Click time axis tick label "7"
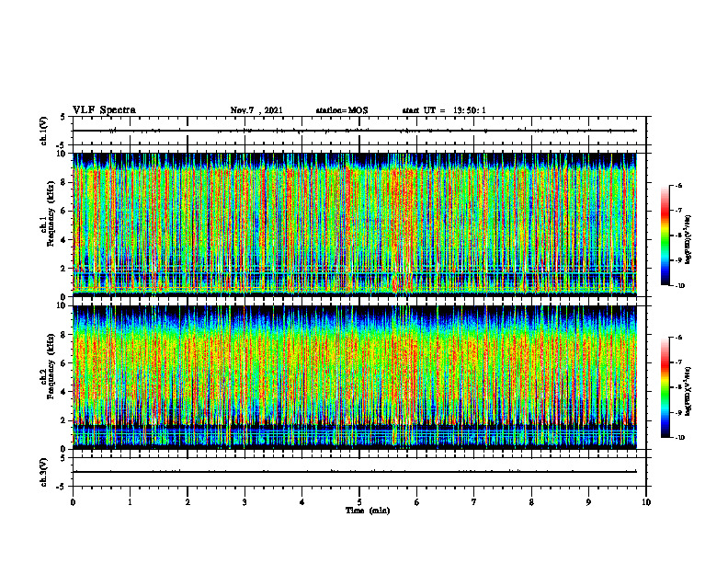Image resolution: width=728 pixels, height=563 pixels. (474, 502)
